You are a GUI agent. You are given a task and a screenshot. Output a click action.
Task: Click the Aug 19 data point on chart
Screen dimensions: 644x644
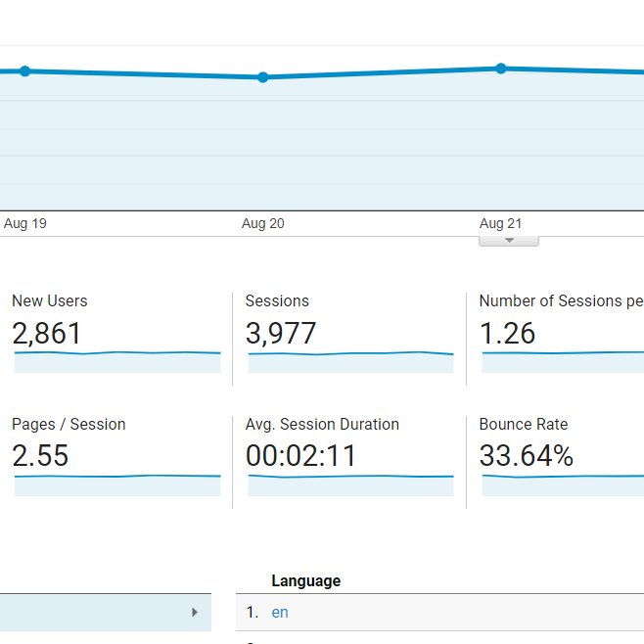point(25,71)
